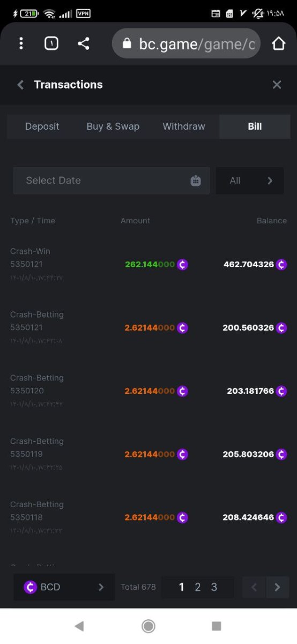Expand the All filter dropdown
Screen dimensions: 297x644
[x=250, y=181]
